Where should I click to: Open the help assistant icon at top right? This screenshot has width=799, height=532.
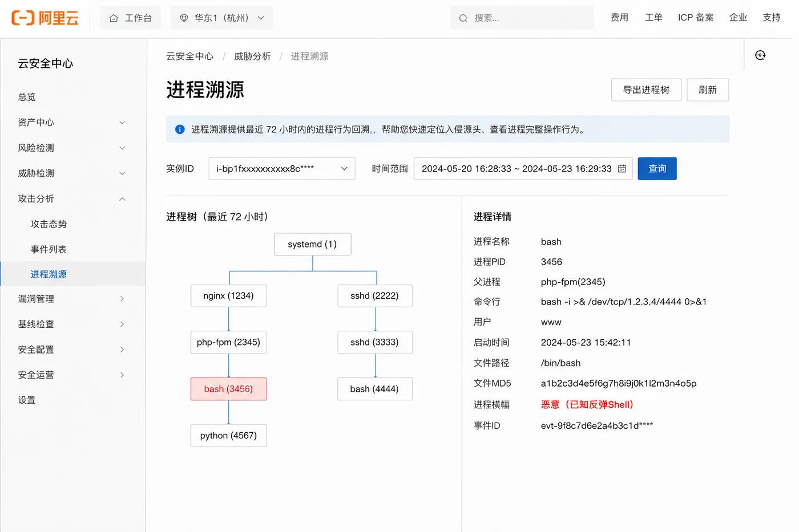tap(760, 55)
